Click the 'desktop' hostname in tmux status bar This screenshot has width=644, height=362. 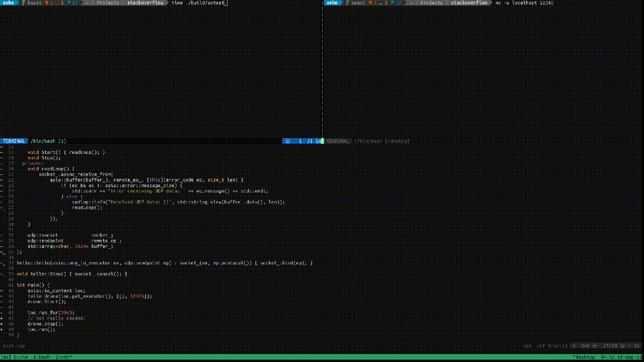click(584, 357)
